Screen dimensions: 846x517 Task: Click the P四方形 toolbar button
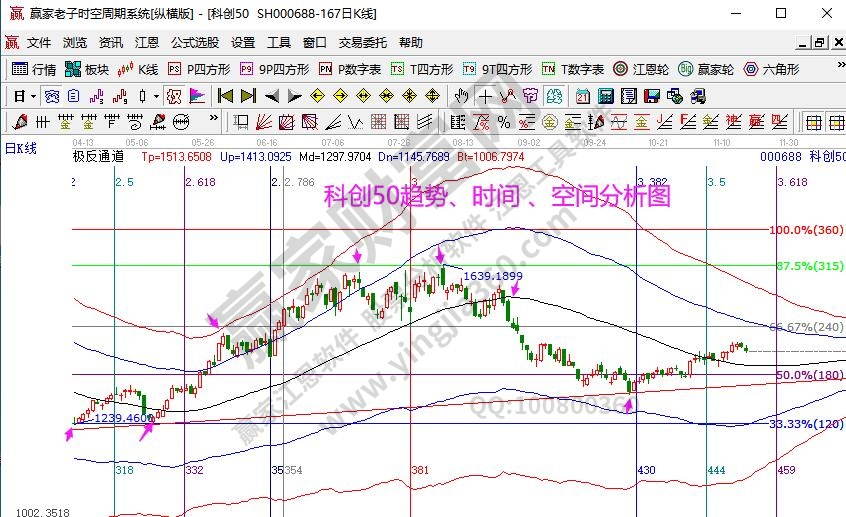click(199, 70)
